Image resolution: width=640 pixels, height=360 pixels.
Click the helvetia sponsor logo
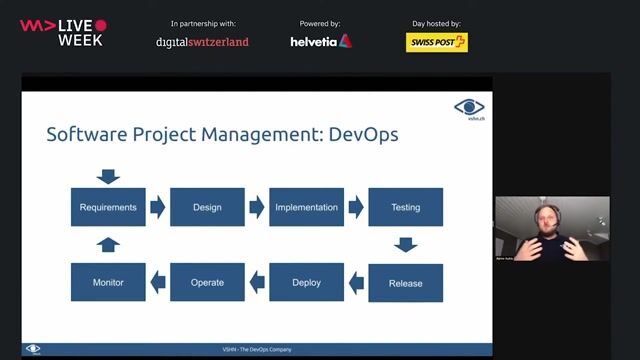(321, 41)
